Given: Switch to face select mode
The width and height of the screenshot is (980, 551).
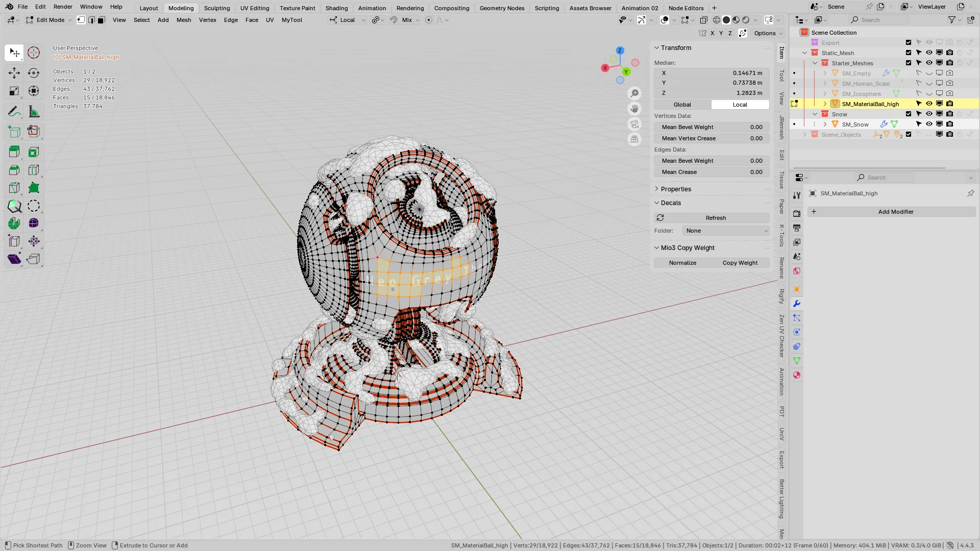Looking at the screenshot, I should 102,20.
